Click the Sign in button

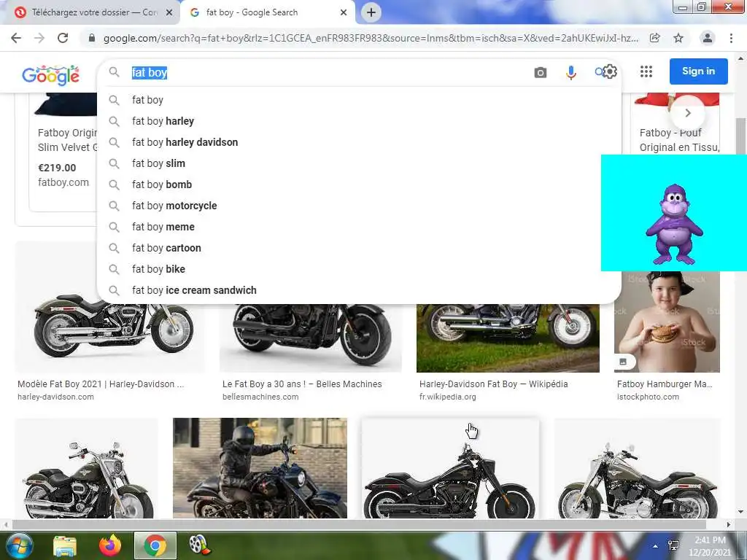(698, 71)
